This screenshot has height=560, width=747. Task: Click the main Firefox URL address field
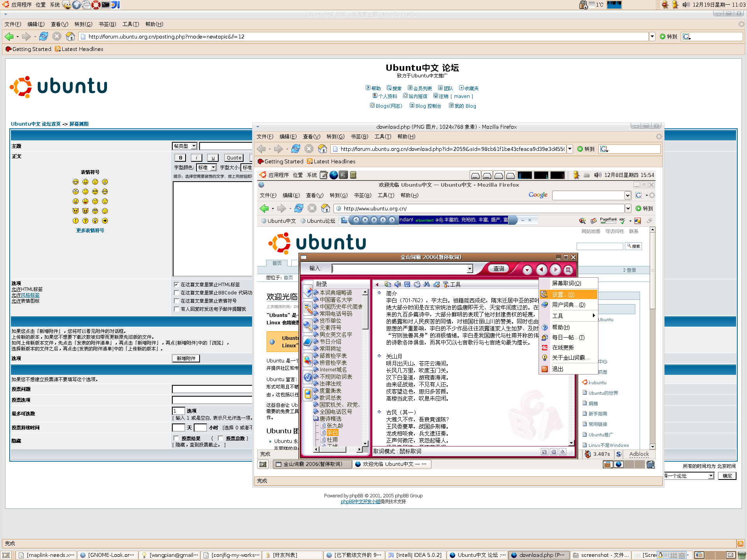coord(364,37)
